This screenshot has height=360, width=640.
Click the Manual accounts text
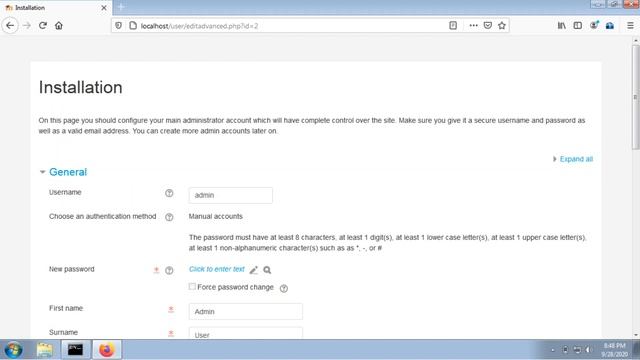[216, 216]
